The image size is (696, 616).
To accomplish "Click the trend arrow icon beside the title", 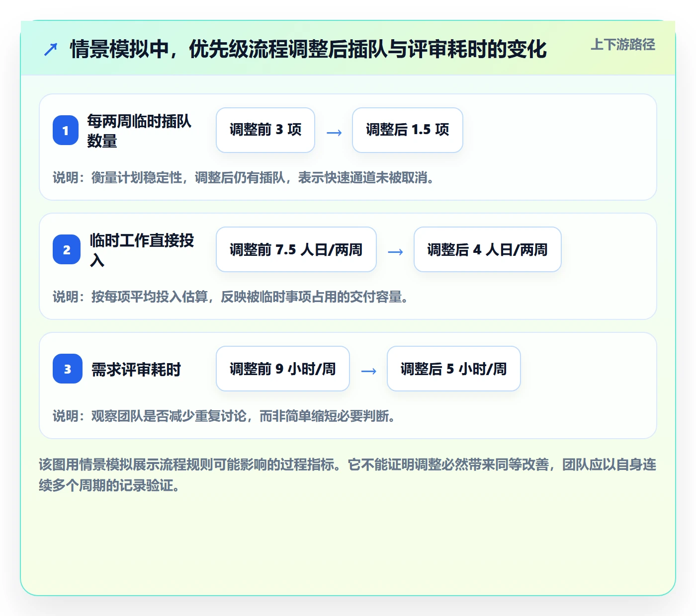I will point(51,49).
